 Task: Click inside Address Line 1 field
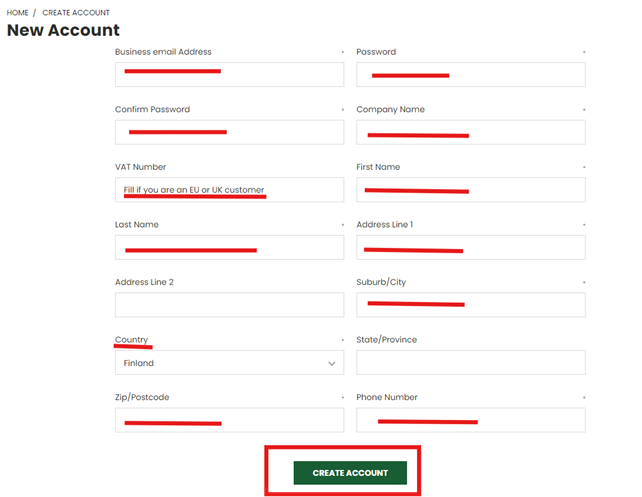[470, 248]
